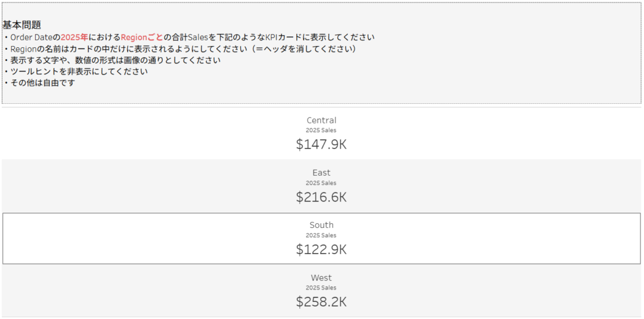Click the red 2025年 text
This screenshot has width=644, height=319.
(x=74, y=37)
